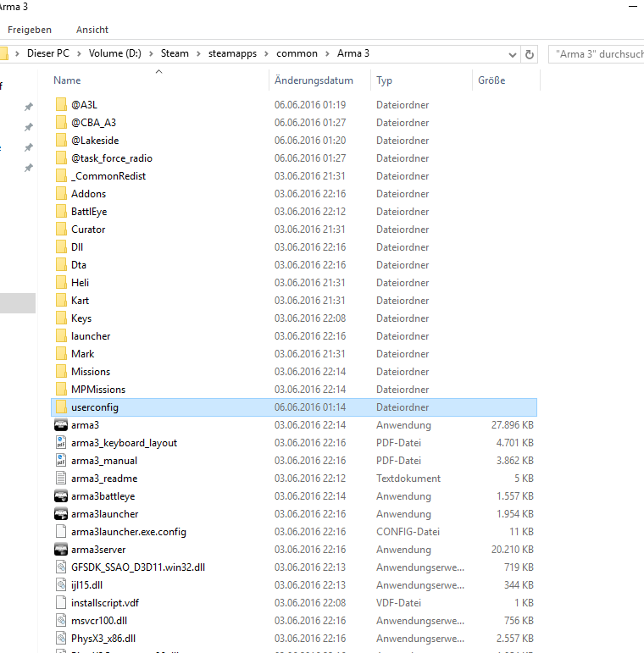The width and height of the screenshot is (644, 653).
Task: Expand the chevron after Volume (D:) breadcrumb
Action: (153, 53)
